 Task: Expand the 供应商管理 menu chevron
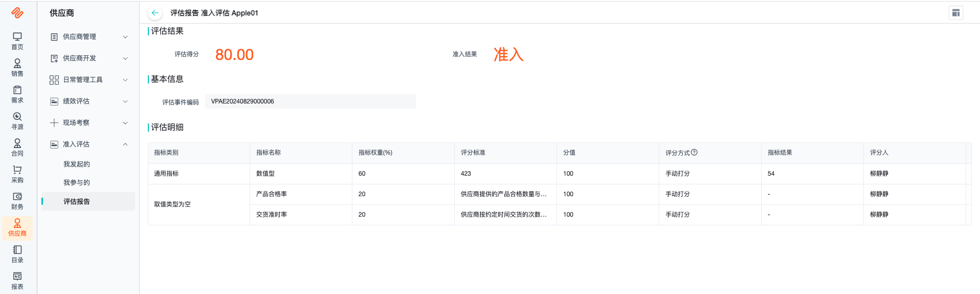(125, 37)
